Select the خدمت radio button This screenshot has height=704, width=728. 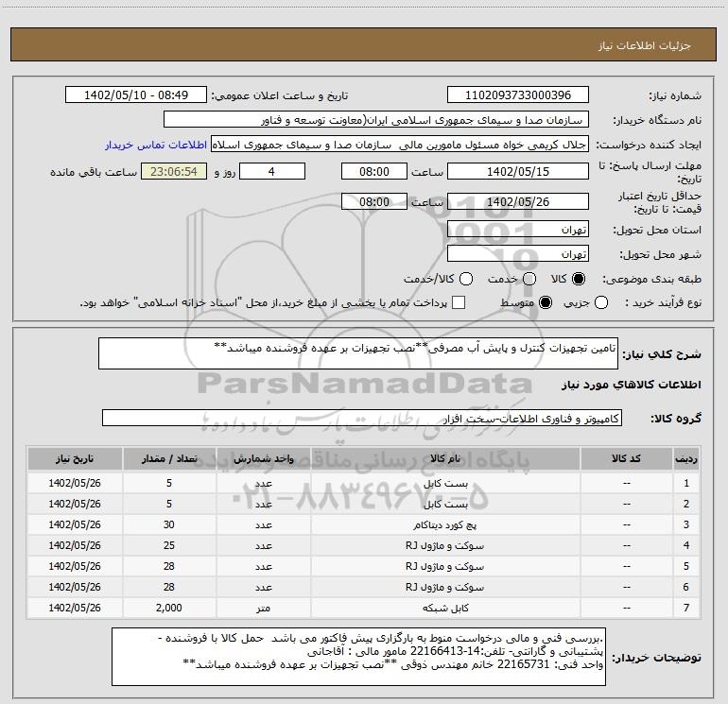529,279
